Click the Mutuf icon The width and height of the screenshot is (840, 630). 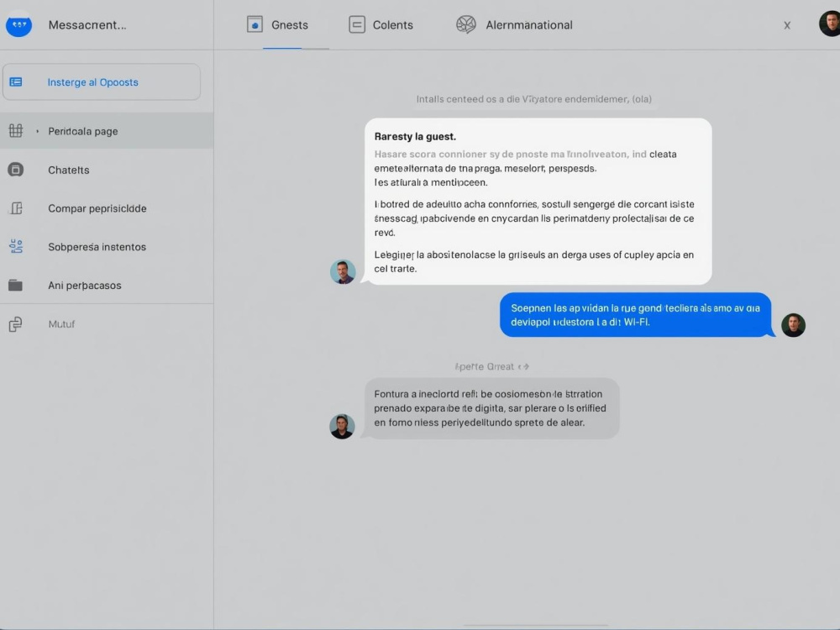[x=15, y=324]
